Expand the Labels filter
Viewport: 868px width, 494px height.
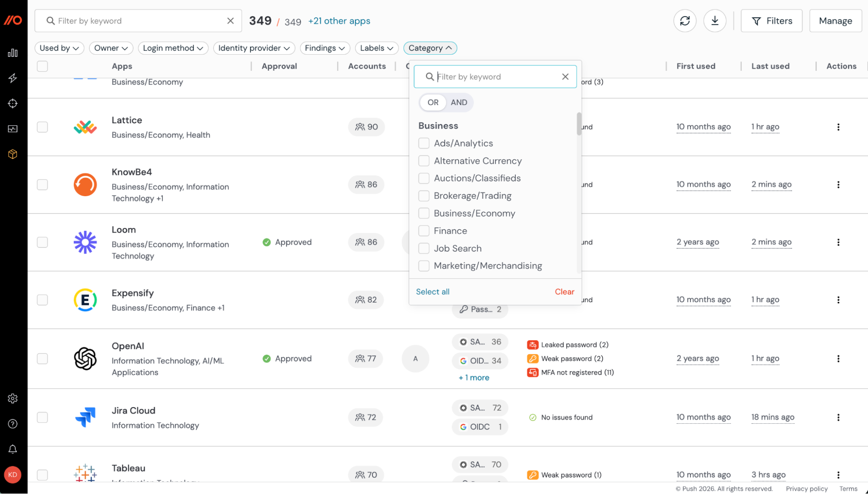377,48
